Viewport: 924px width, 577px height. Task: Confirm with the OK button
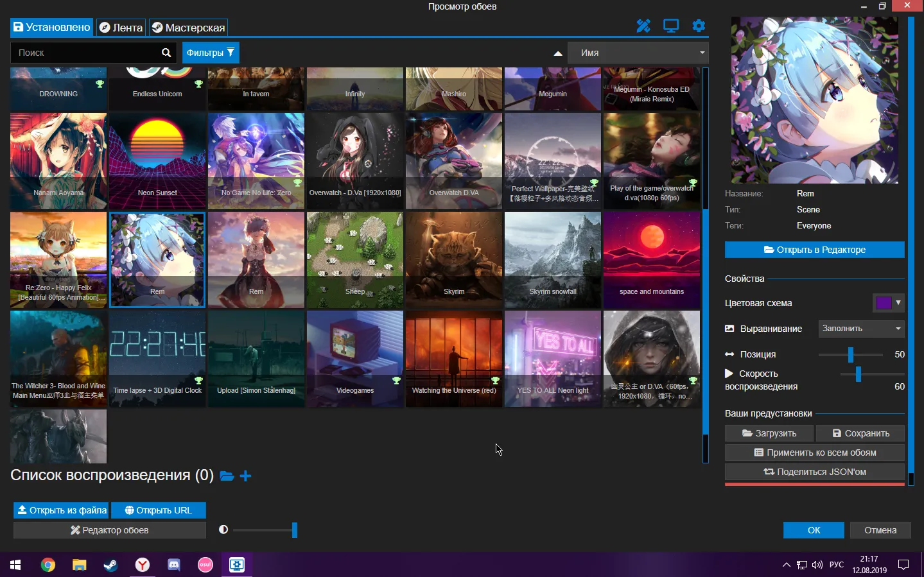pyautogui.click(x=814, y=530)
